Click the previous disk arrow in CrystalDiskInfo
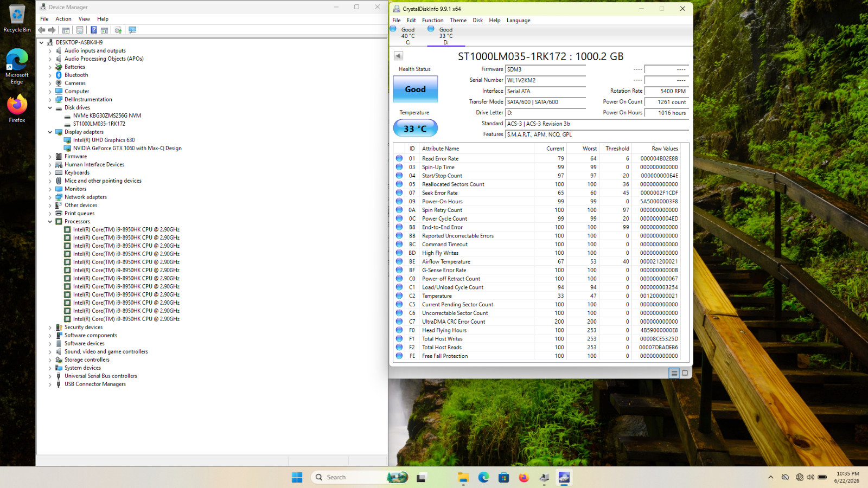The image size is (868, 488). click(x=398, y=56)
